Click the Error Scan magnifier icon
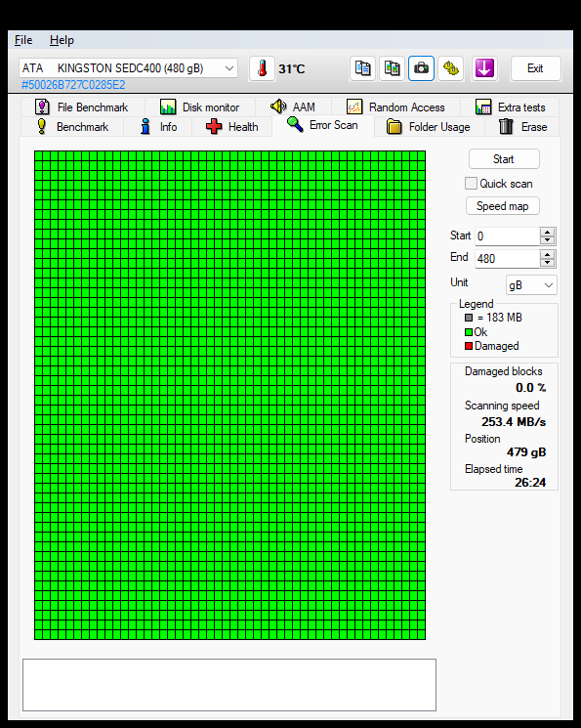581x728 pixels. [295, 124]
